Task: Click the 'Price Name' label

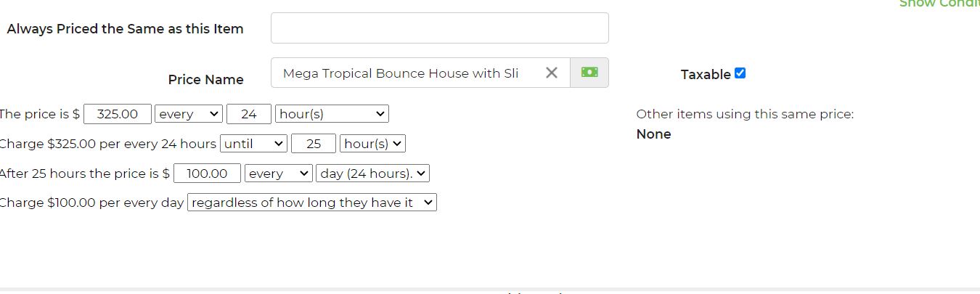Action: [x=205, y=80]
